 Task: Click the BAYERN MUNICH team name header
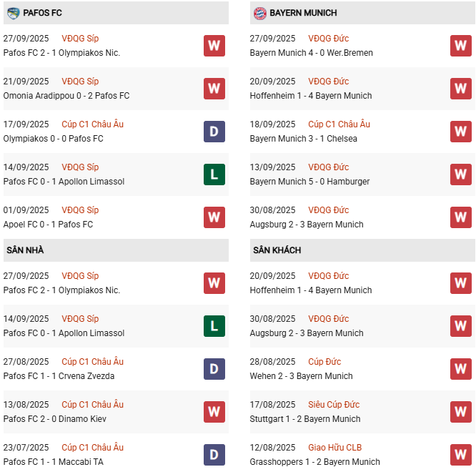coord(303,13)
